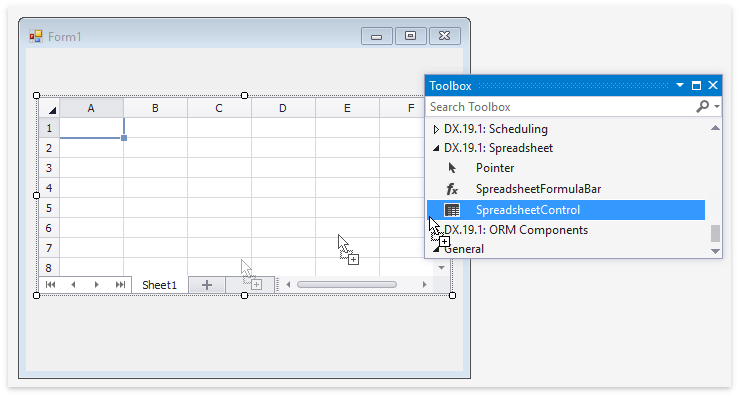
Task: Open the search options dropdown arrow
Action: (x=716, y=107)
